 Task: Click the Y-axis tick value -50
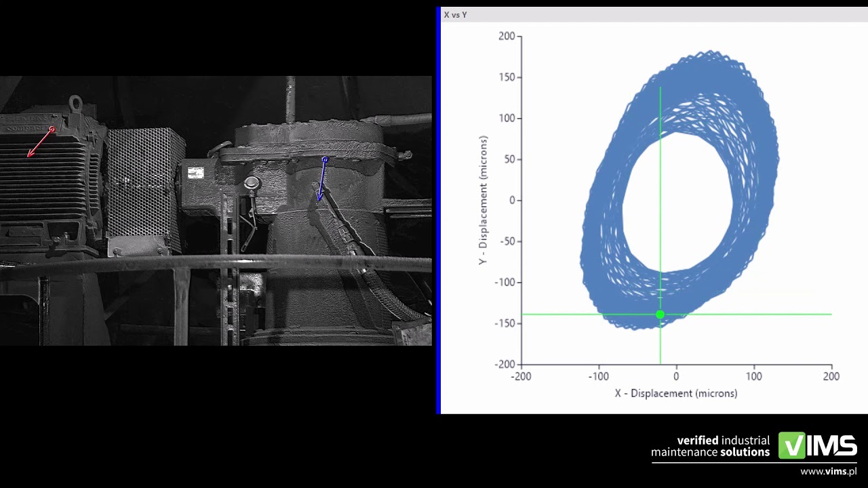point(507,241)
